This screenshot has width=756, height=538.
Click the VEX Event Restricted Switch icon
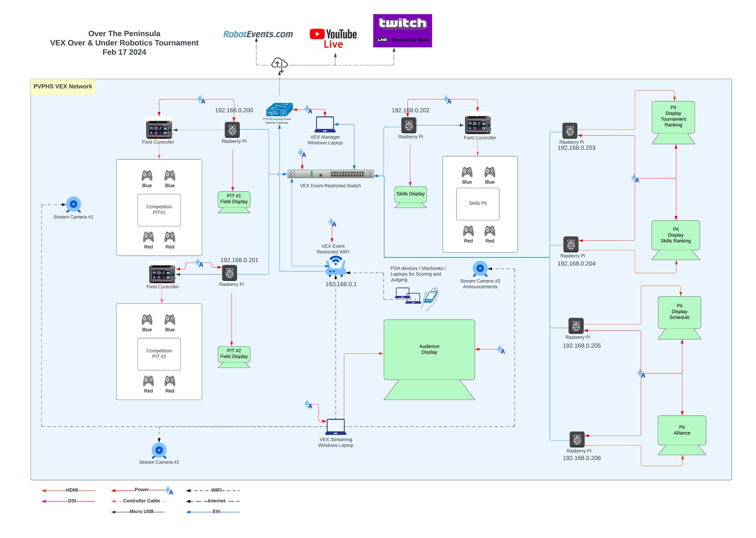coord(331,174)
